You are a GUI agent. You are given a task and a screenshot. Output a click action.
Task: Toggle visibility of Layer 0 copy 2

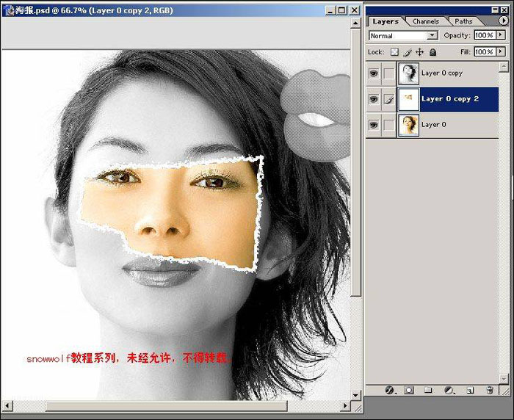click(x=374, y=99)
